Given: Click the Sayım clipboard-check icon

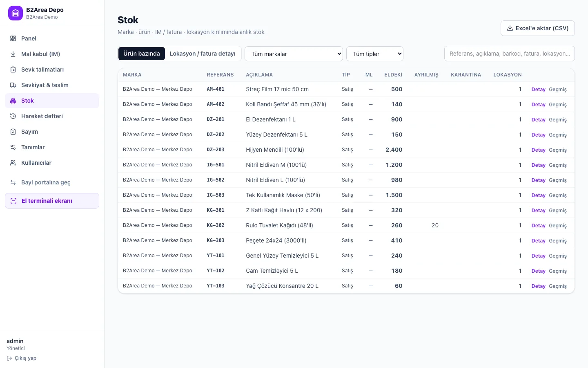Looking at the screenshot, I should [x=13, y=132].
